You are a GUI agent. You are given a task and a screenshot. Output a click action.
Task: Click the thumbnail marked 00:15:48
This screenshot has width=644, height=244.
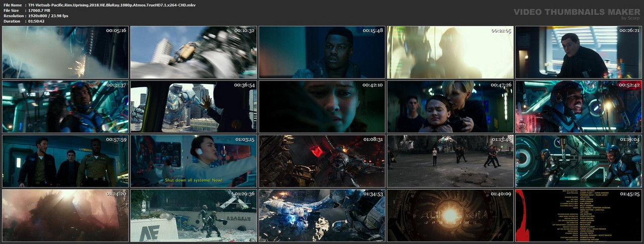tap(322, 52)
